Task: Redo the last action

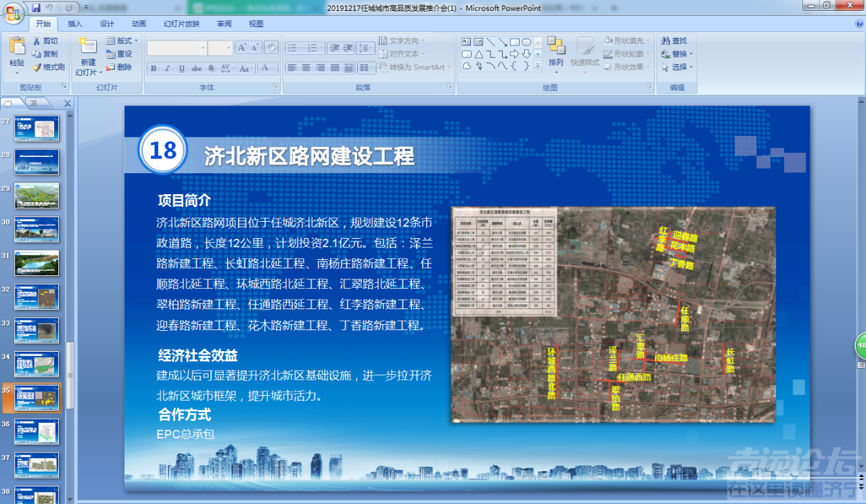Action: 69,7
